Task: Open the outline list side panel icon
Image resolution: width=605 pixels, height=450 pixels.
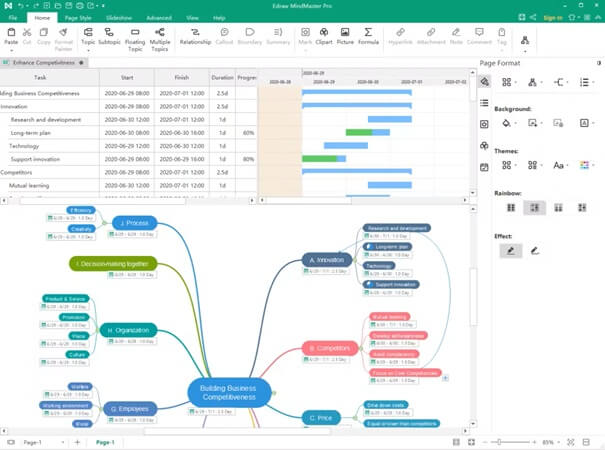Action: [x=484, y=103]
